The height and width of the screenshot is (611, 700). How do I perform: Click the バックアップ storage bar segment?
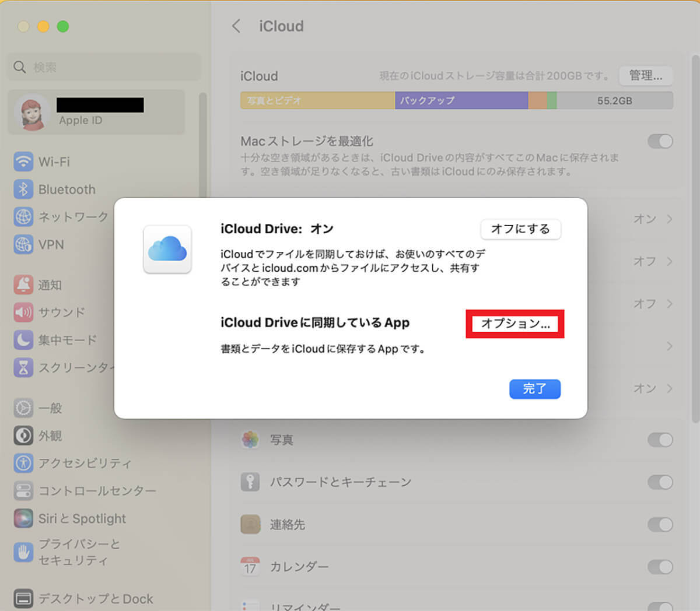coord(461,100)
